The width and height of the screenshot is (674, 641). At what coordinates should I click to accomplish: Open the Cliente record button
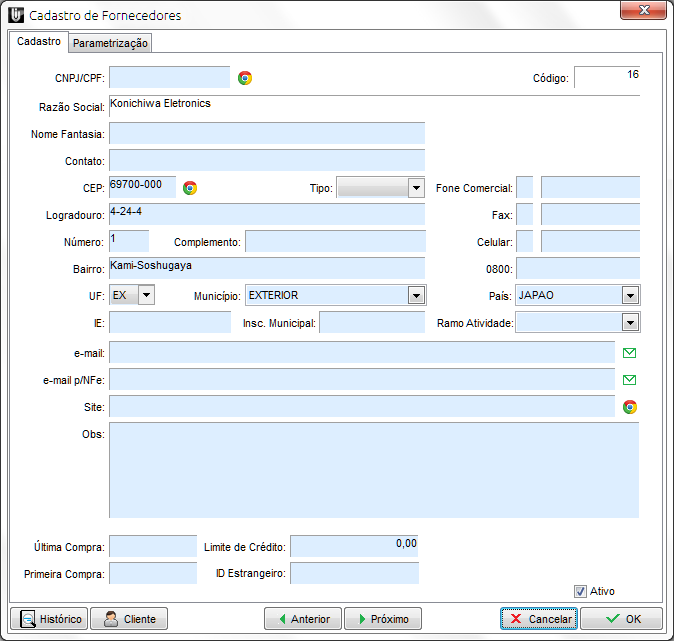129,619
